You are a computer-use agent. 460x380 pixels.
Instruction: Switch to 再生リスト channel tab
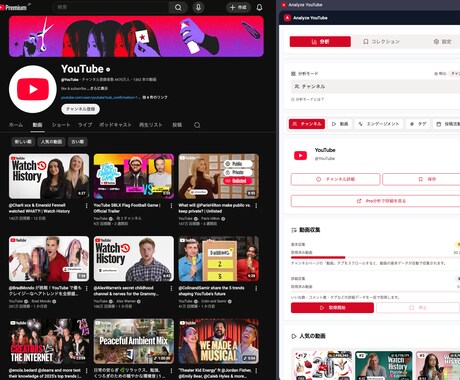coord(151,125)
